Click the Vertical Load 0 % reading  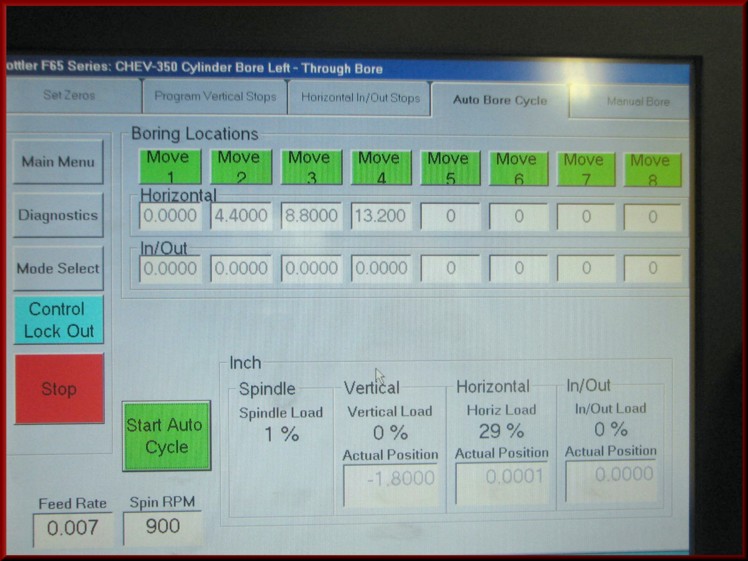pyautogui.click(x=390, y=433)
